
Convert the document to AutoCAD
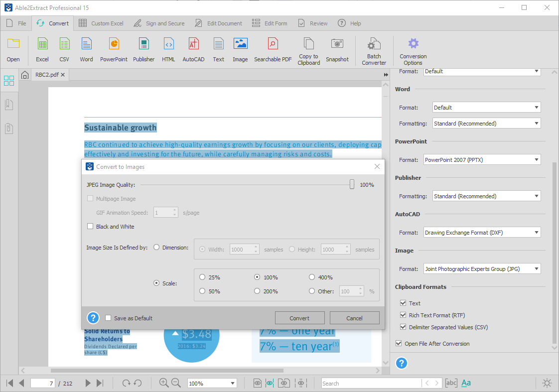(194, 49)
